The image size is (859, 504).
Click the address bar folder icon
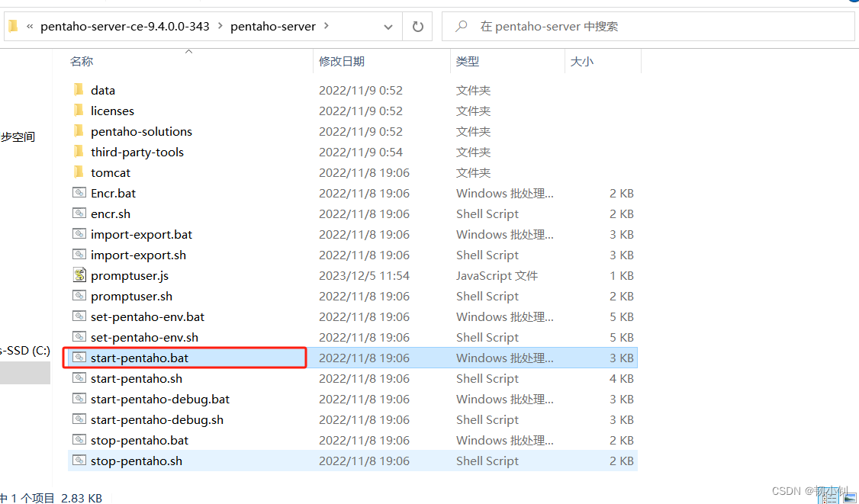13,26
